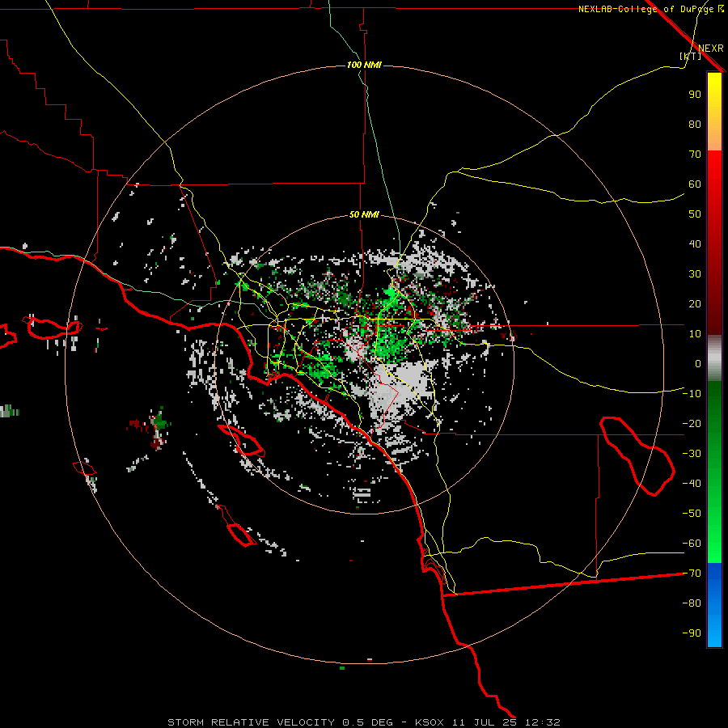The width and height of the screenshot is (728, 728).
Task: Click the 20 value on velocity scale
Action: pos(695,303)
